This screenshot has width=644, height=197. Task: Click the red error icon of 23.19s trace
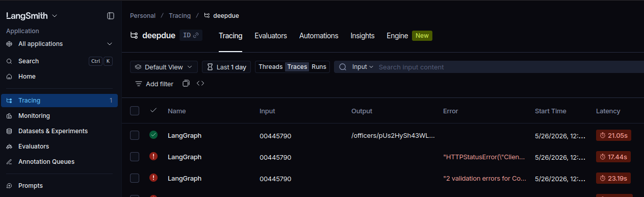(153, 178)
